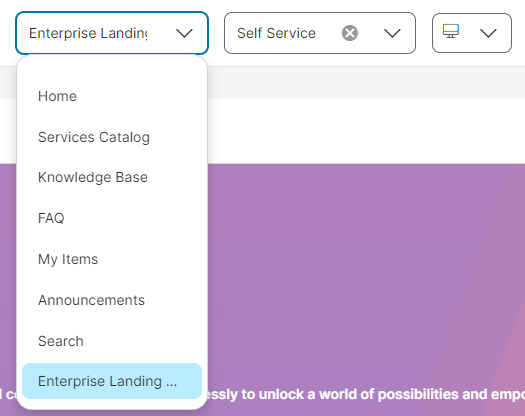
Task: Select highlighted Enterprise Landing option
Action: coord(112,381)
